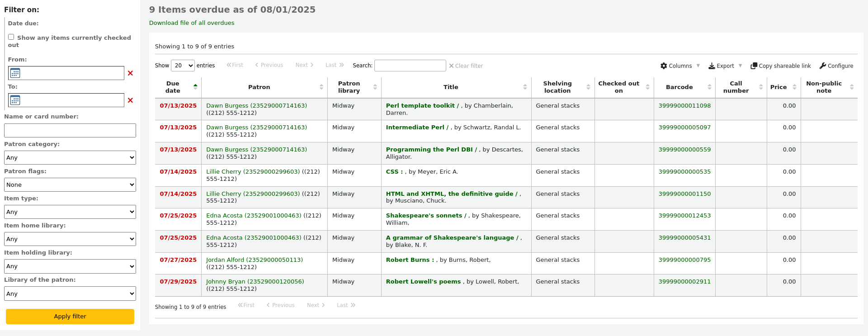Screen dimensions: 868x336
Task: Focus the table Search input field
Action: 410,66
